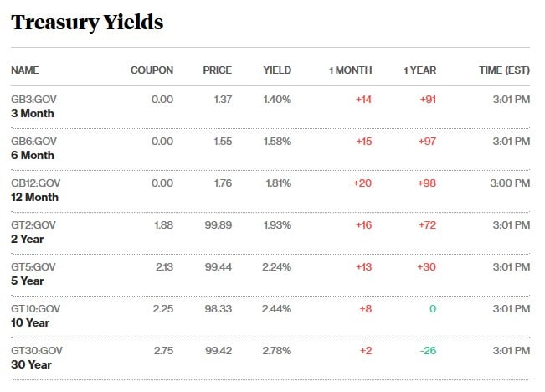Click the 2.44% yield value
This screenshot has height=392, width=545.
[276, 309]
